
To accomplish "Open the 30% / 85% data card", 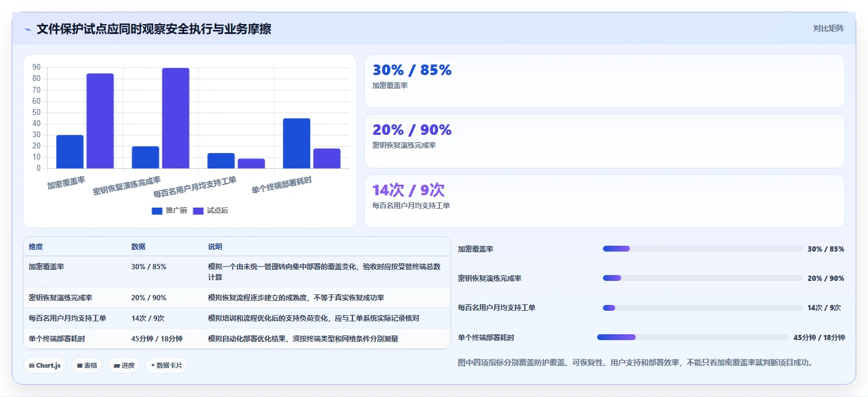I will click(x=605, y=81).
